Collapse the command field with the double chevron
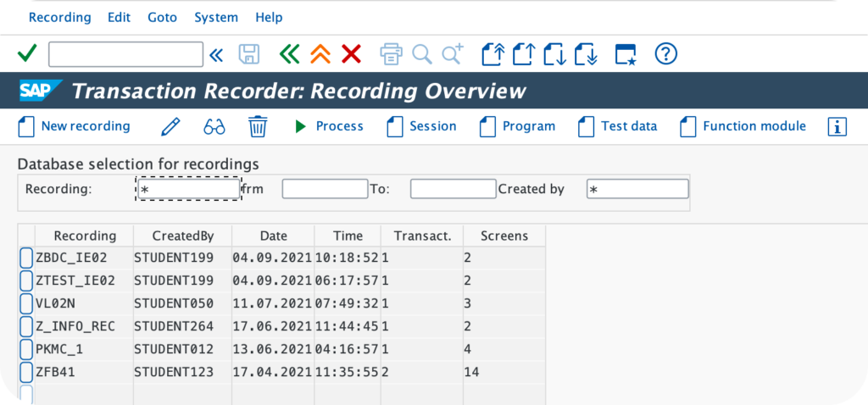Viewport: 868px width, 405px height. (216, 54)
